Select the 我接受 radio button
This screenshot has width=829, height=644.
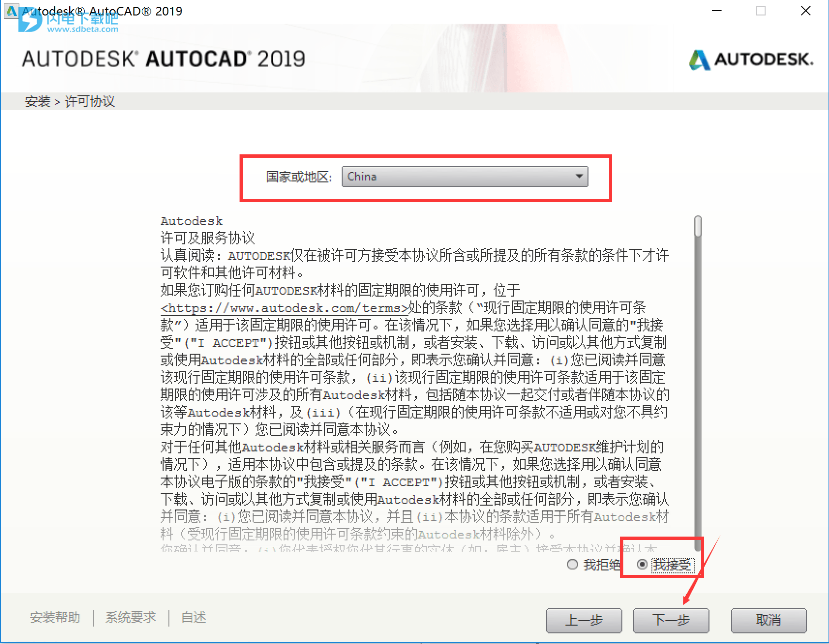point(642,565)
